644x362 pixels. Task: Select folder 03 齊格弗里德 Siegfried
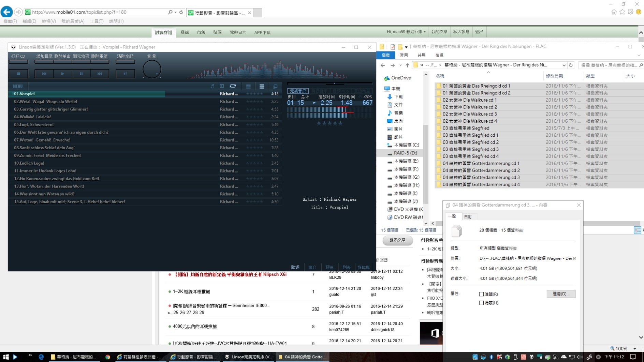(x=466, y=128)
